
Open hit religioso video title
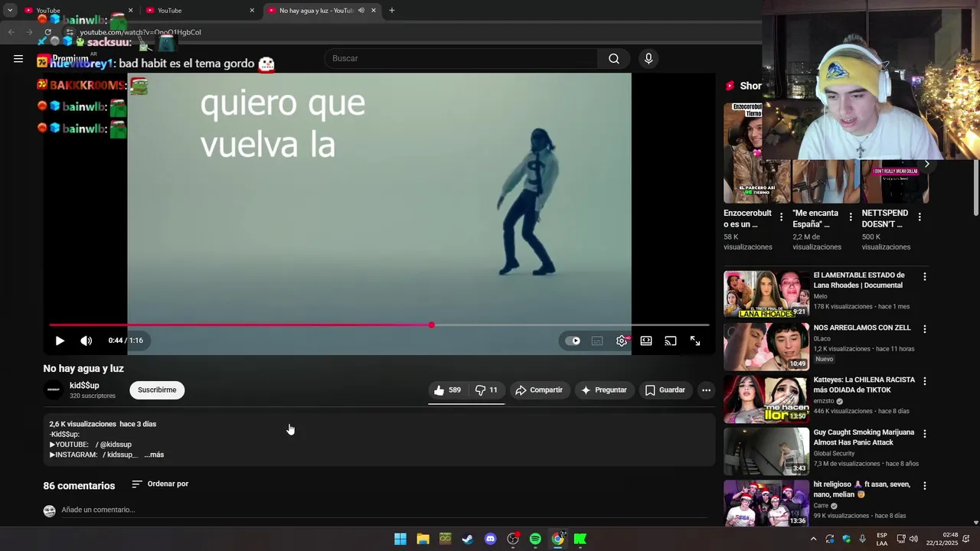click(x=862, y=490)
